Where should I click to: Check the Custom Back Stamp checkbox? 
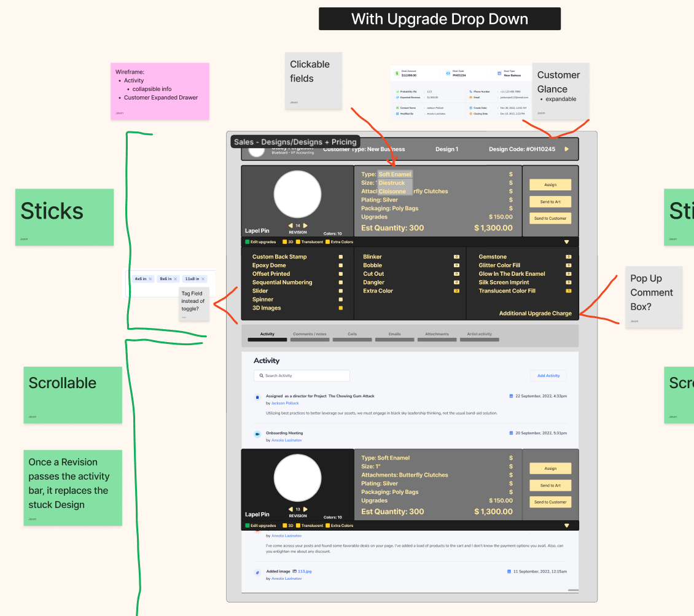pyautogui.click(x=341, y=257)
